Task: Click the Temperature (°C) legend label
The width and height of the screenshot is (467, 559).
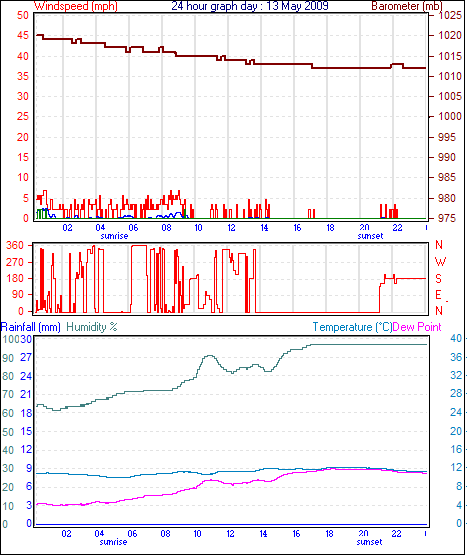Action: coord(352,327)
